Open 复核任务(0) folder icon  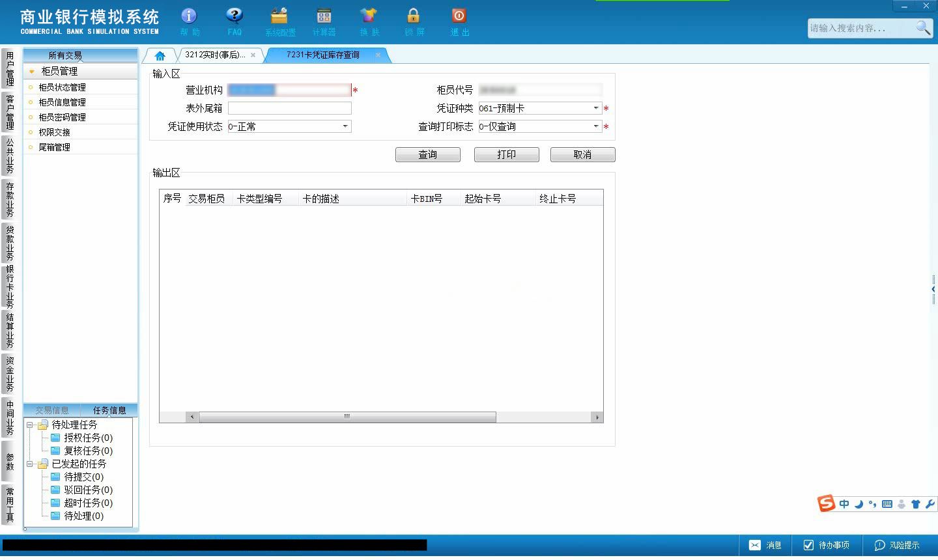(55, 451)
